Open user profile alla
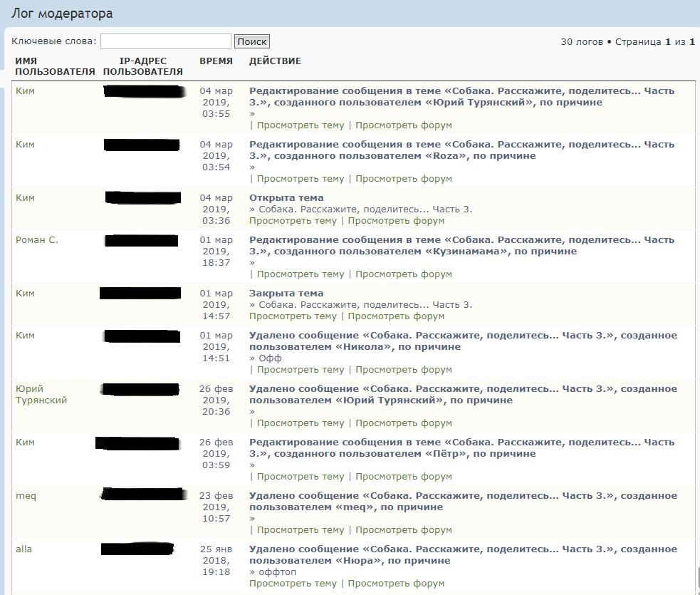This screenshot has width=700, height=595. click(23, 549)
